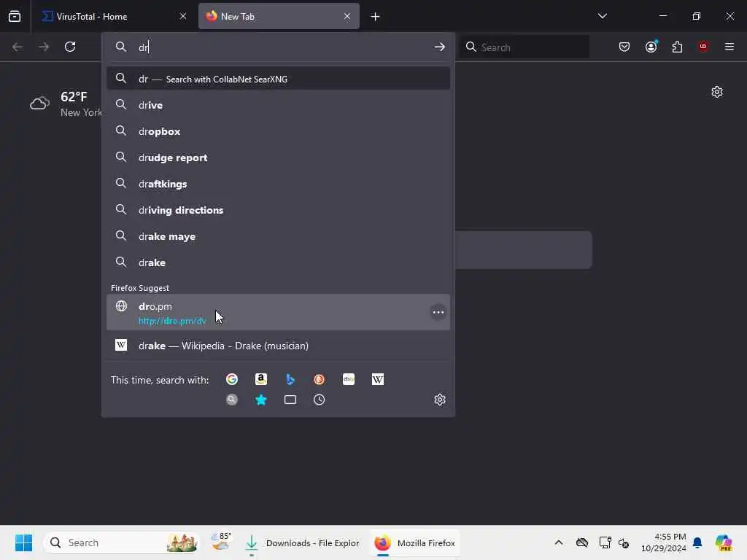Image resolution: width=747 pixels, height=560 pixels.
Task: Search this time with Wikipedia
Action: tap(378, 379)
